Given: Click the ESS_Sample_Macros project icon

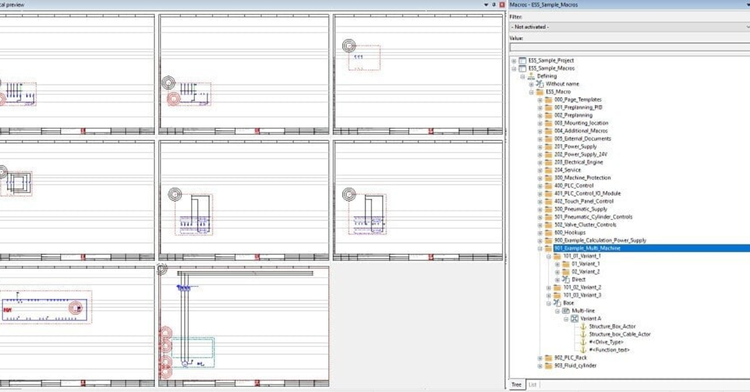Looking at the screenshot, I should (x=522, y=68).
